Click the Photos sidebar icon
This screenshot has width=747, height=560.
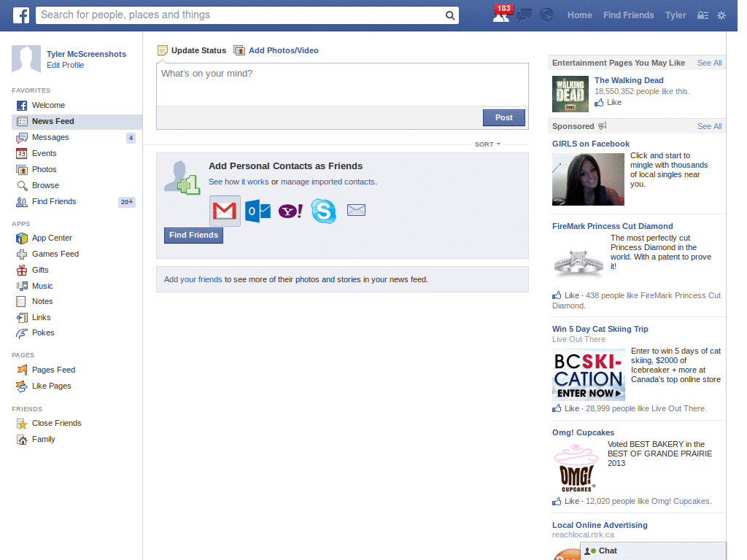(x=22, y=169)
